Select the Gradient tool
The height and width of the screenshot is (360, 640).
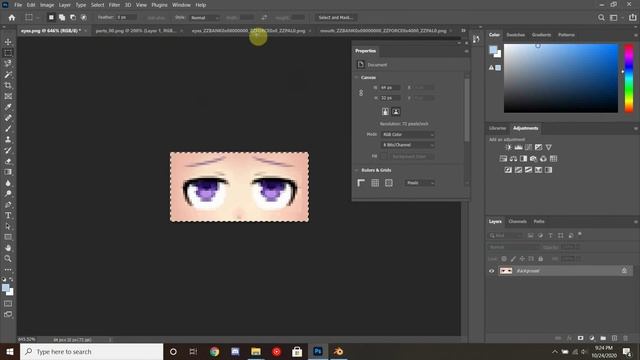8,172
